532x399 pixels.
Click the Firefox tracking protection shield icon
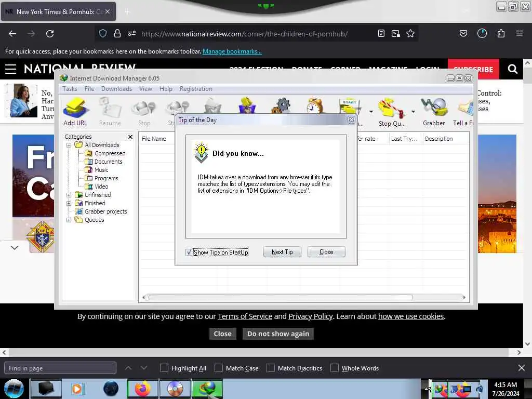pos(103,33)
